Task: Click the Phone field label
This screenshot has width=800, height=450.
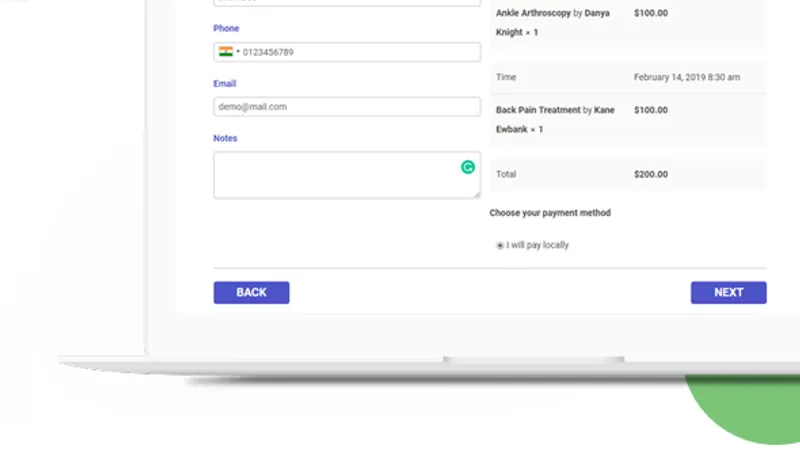Action: click(226, 29)
